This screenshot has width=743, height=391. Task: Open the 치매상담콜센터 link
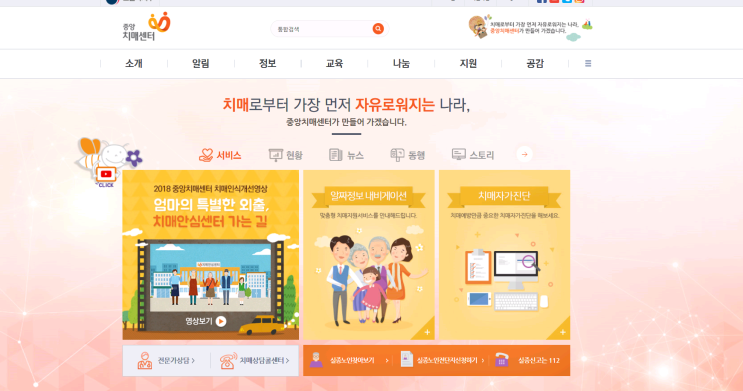tap(255, 361)
